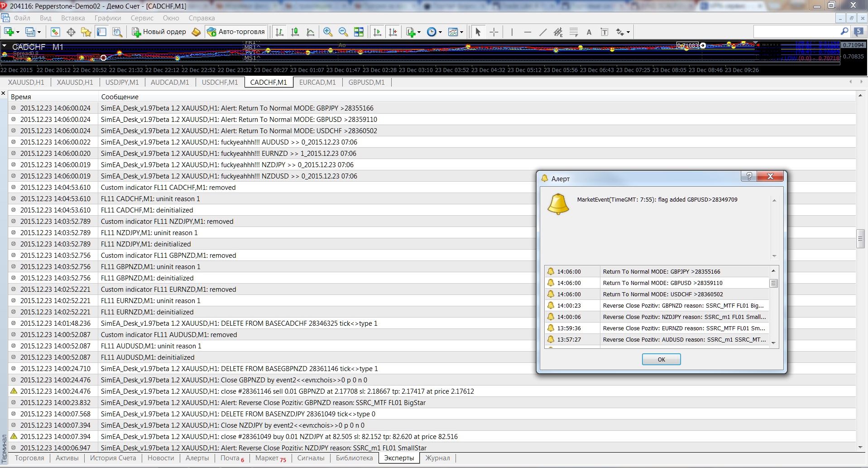Viewport: 868px width, 468px height.
Task: Select the Equidistant Channel tool
Action: coord(558,32)
